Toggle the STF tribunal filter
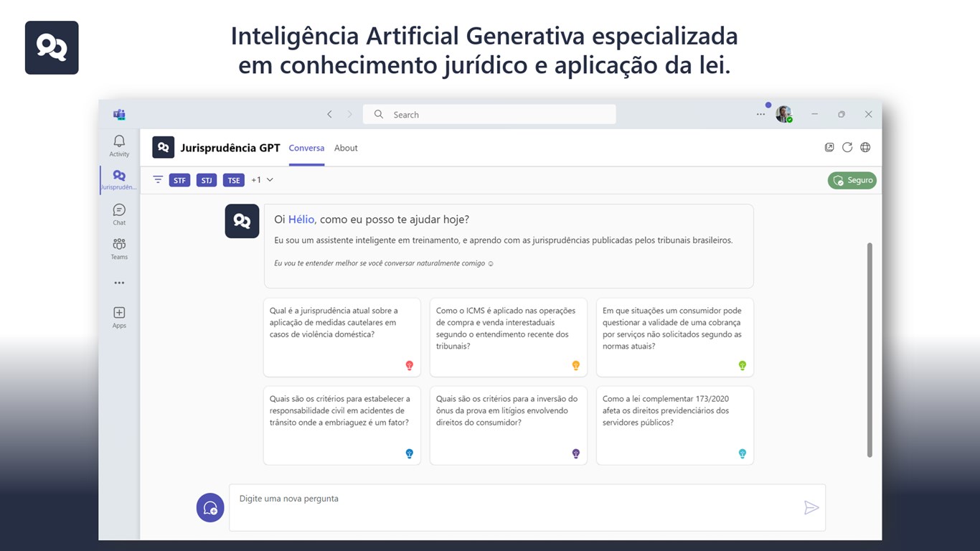 pos(179,180)
